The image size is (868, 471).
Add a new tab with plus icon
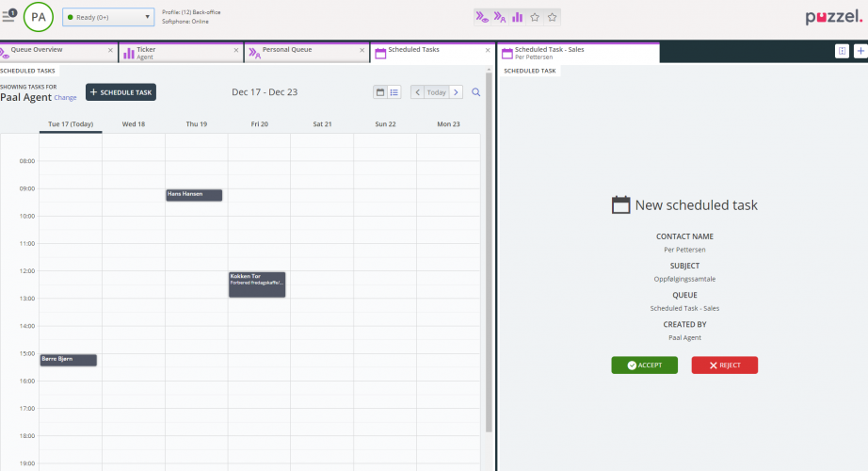(860, 52)
